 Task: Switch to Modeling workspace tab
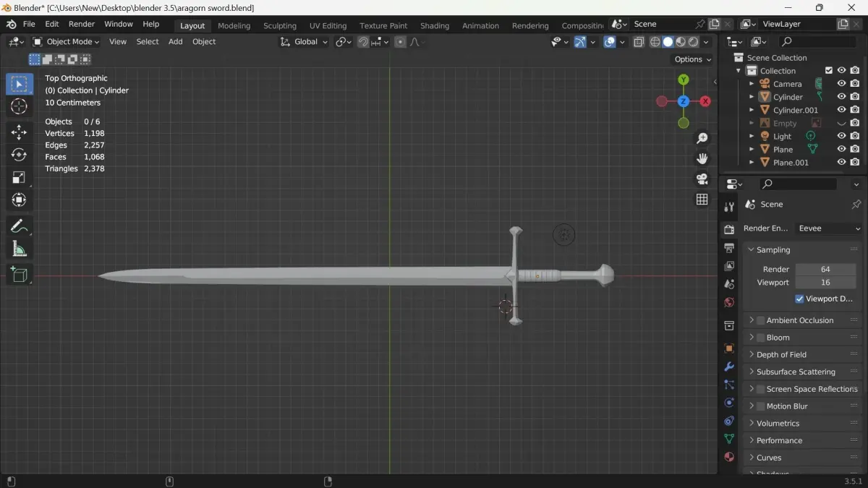[x=234, y=25]
